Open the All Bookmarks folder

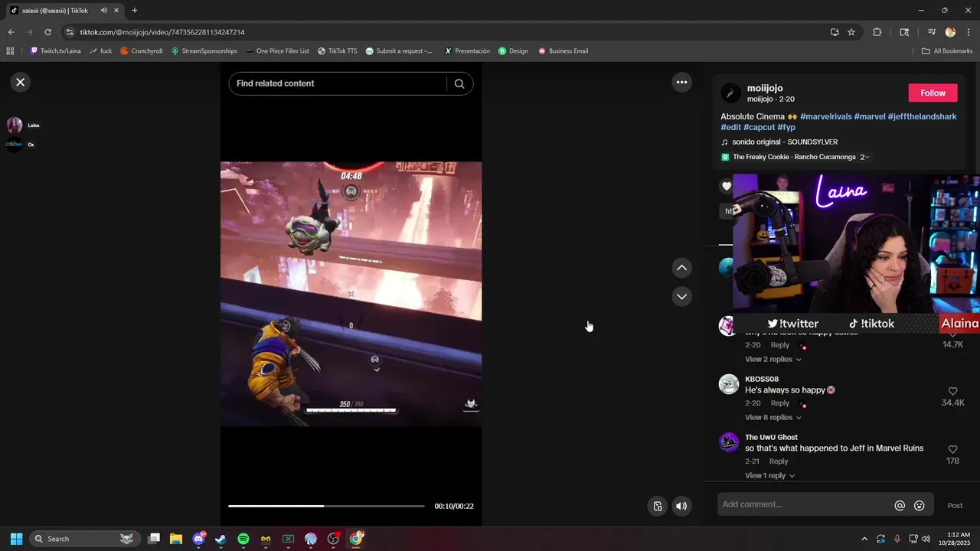pyautogui.click(x=947, y=51)
